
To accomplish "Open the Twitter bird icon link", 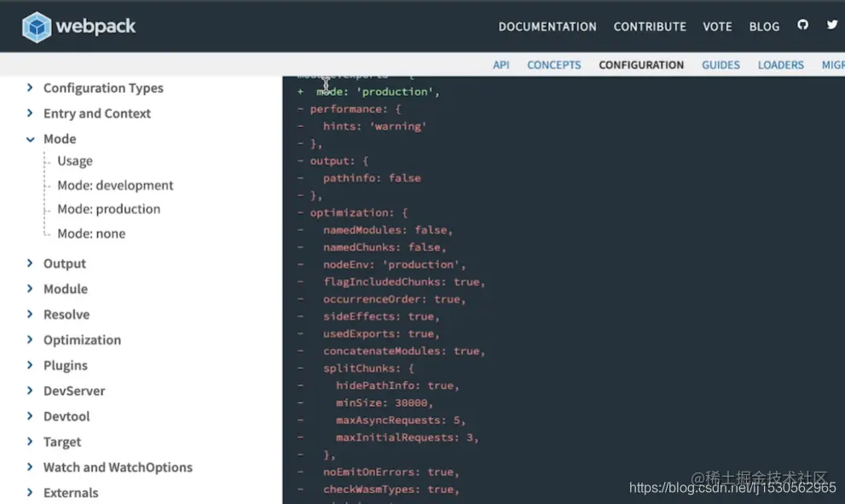I will click(832, 25).
